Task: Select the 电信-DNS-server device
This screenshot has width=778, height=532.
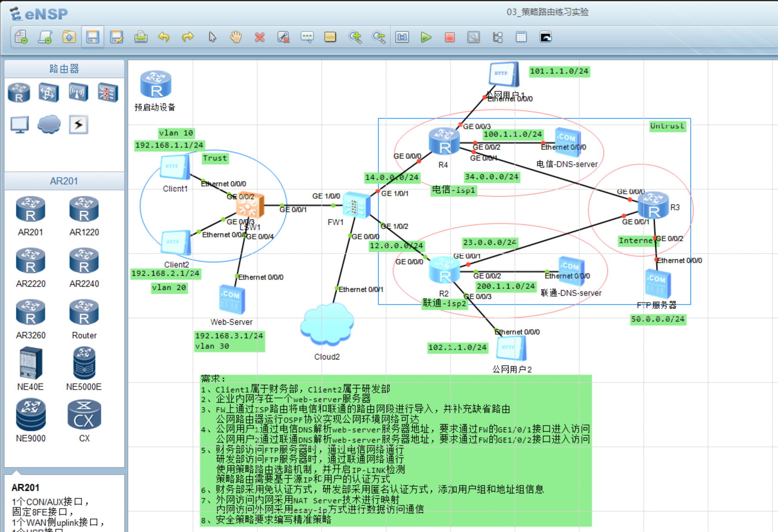Action: [x=568, y=142]
